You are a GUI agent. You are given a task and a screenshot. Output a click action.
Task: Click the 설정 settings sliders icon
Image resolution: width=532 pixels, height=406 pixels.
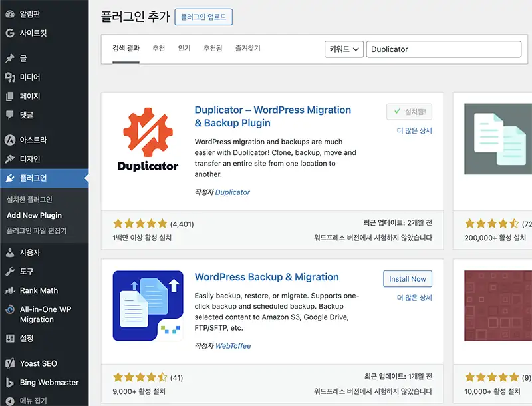point(10,339)
